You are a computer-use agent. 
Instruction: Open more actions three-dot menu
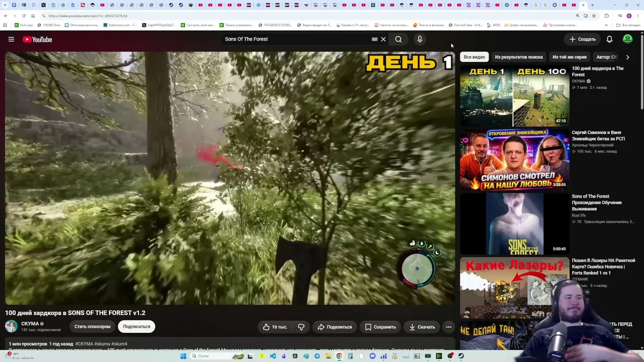pos(449,327)
